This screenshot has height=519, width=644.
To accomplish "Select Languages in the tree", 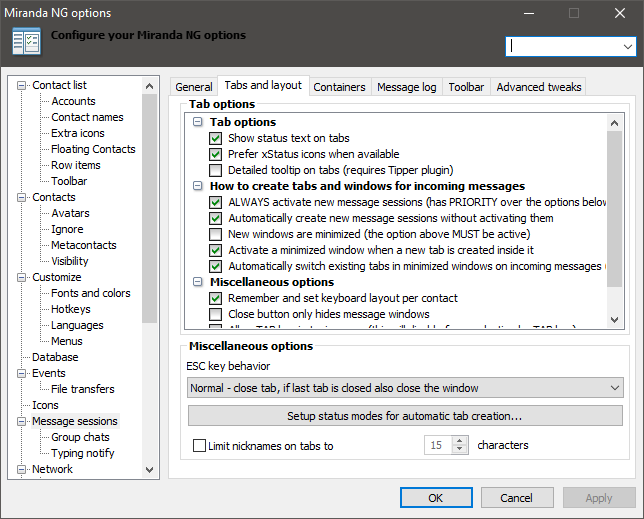I will pyautogui.click(x=77, y=326).
